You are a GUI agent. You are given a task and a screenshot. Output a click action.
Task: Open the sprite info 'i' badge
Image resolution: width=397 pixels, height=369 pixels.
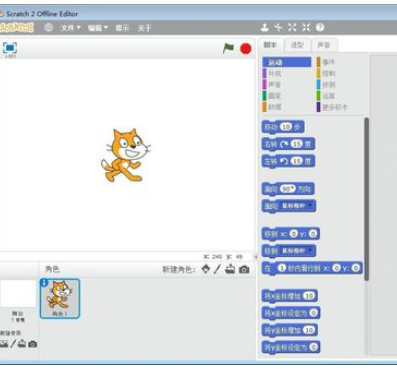coord(44,283)
